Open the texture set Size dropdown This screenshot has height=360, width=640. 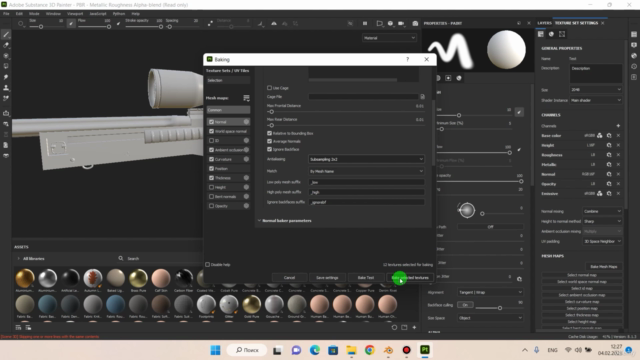point(596,89)
